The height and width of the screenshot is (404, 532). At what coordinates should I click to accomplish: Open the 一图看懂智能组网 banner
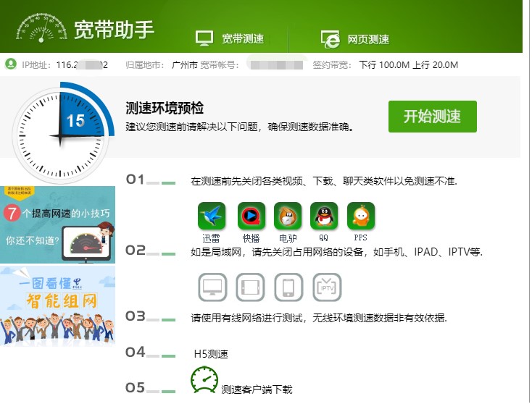(57, 306)
